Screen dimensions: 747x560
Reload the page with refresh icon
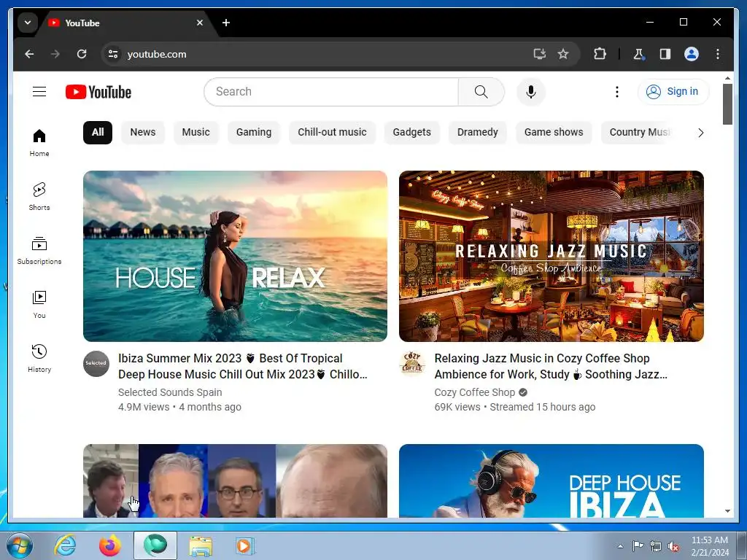[82, 54]
